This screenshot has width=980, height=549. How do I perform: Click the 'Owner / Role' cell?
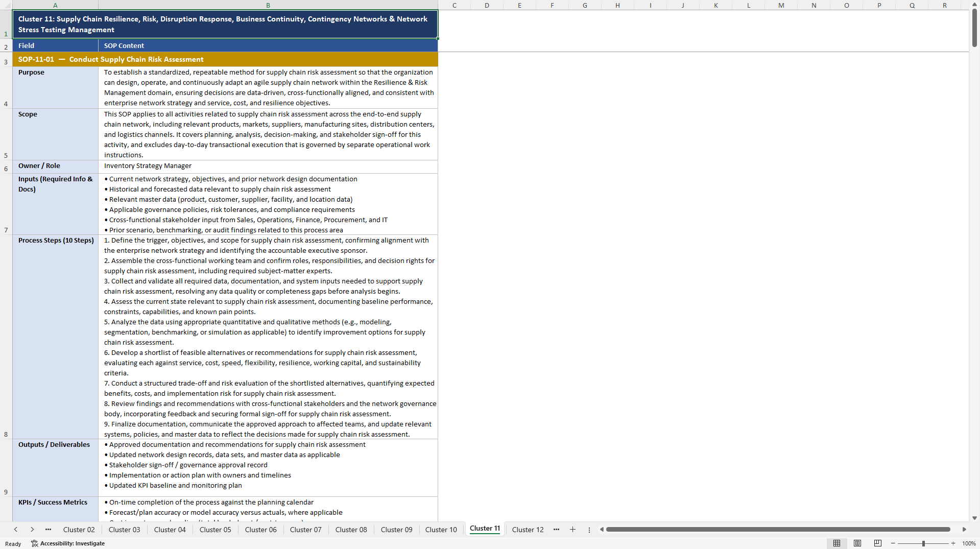(x=55, y=166)
